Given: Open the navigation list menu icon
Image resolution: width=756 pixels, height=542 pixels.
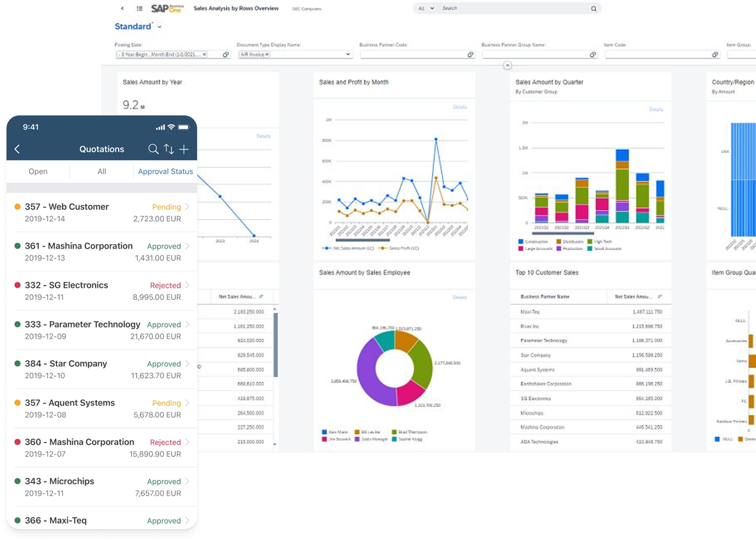Looking at the screenshot, I should pyautogui.click(x=139, y=9).
